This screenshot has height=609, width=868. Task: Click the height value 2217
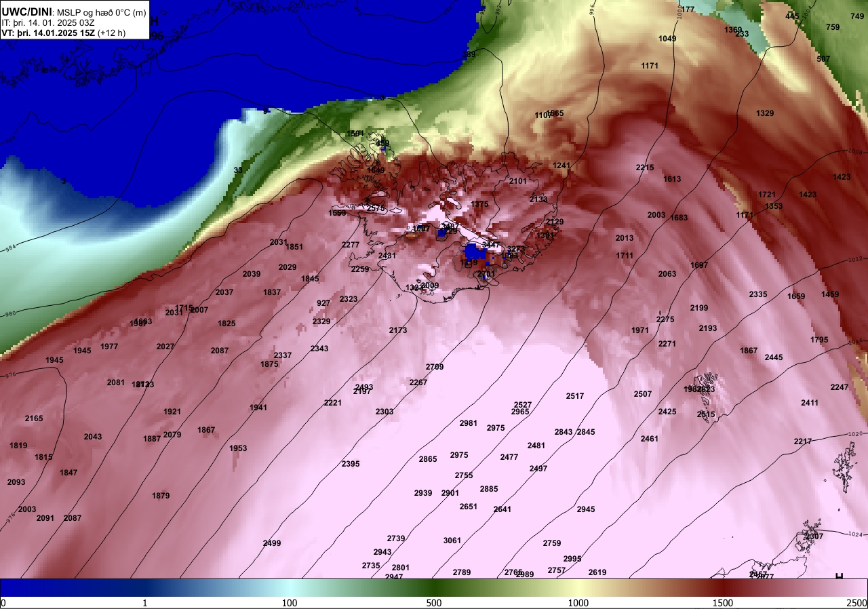tap(803, 441)
